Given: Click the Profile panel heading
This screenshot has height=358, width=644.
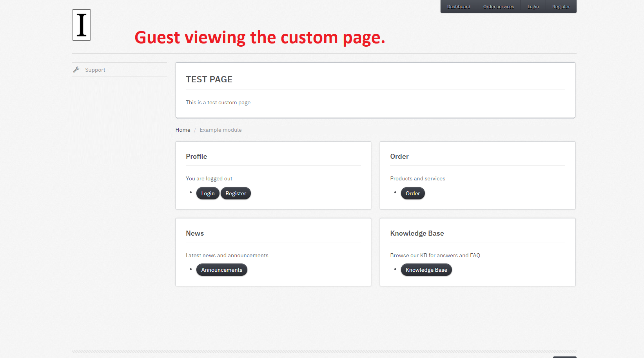Looking at the screenshot, I should coord(196,156).
